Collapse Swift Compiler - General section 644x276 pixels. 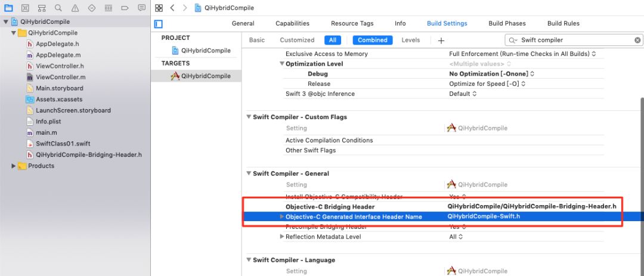coord(249,173)
